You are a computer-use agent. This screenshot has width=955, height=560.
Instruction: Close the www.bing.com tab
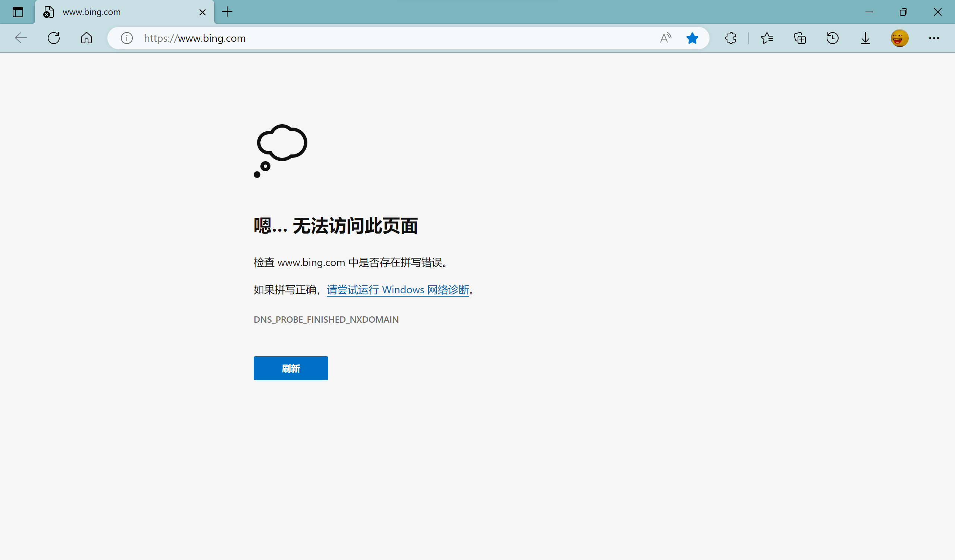click(202, 12)
